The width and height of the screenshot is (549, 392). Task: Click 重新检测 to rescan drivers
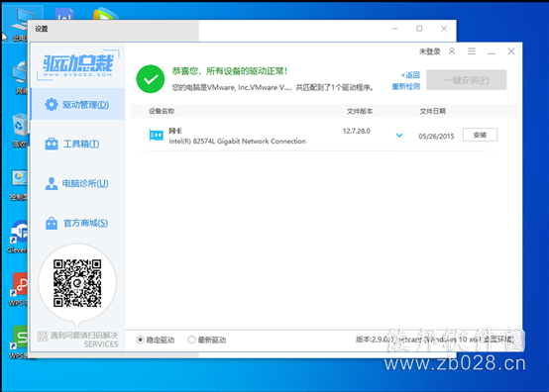coord(405,86)
